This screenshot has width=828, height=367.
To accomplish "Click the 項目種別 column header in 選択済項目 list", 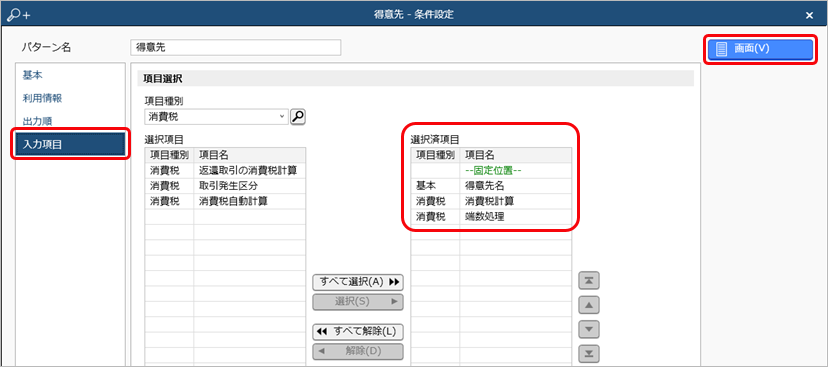I will point(435,155).
